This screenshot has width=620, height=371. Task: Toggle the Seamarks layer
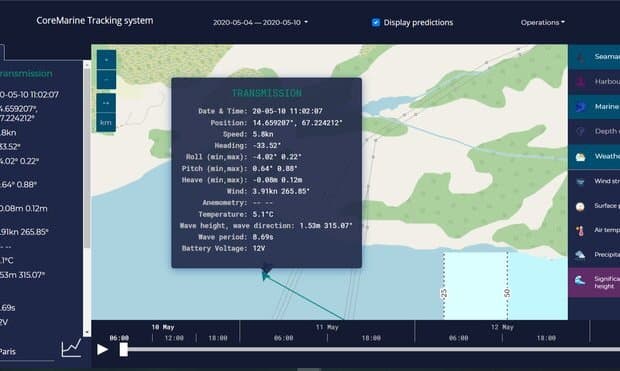click(x=594, y=57)
